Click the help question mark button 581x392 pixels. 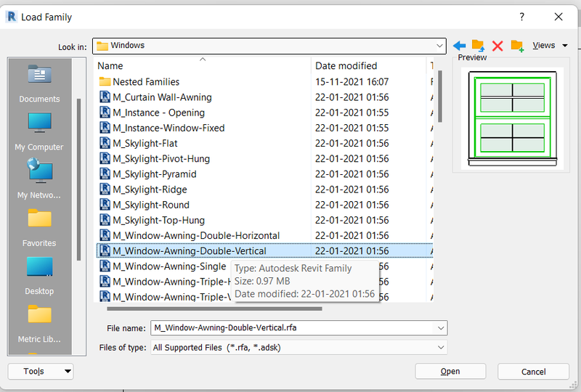click(x=521, y=17)
